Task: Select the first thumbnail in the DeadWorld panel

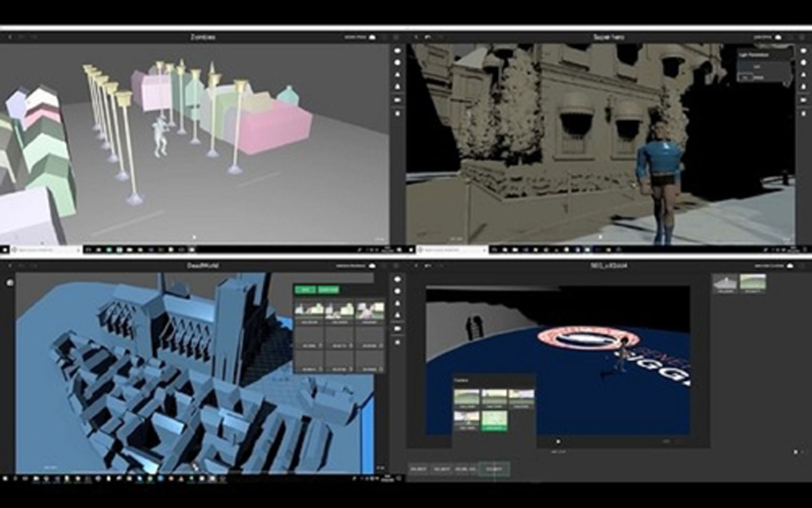Action: click(x=309, y=311)
